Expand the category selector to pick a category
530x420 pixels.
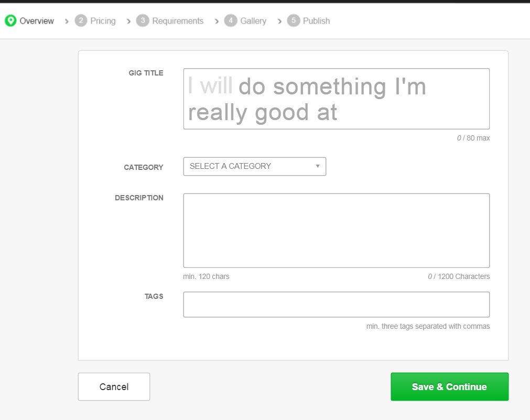click(x=254, y=166)
